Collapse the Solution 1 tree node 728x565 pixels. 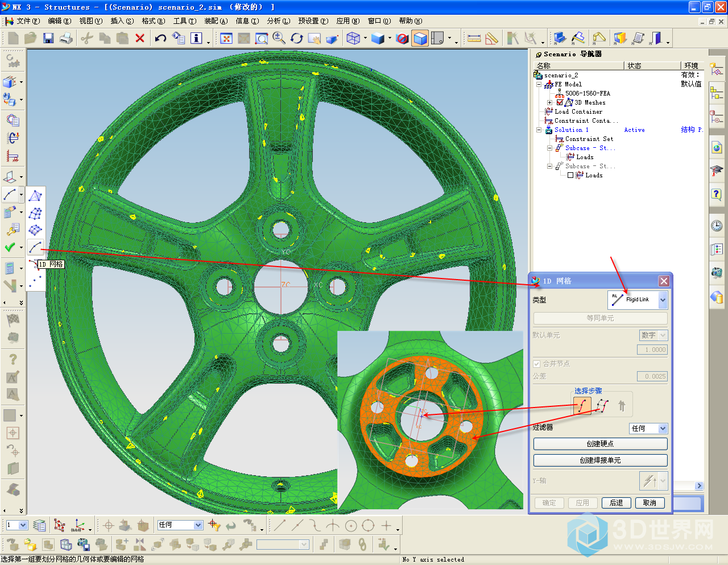[539, 130]
